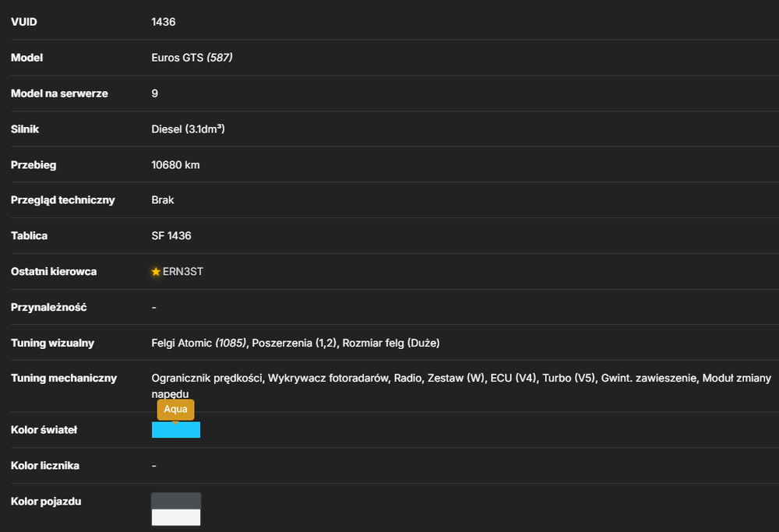779x532 pixels.
Task: Open the ERN3ST last driver profile
Action: (183, 272)
